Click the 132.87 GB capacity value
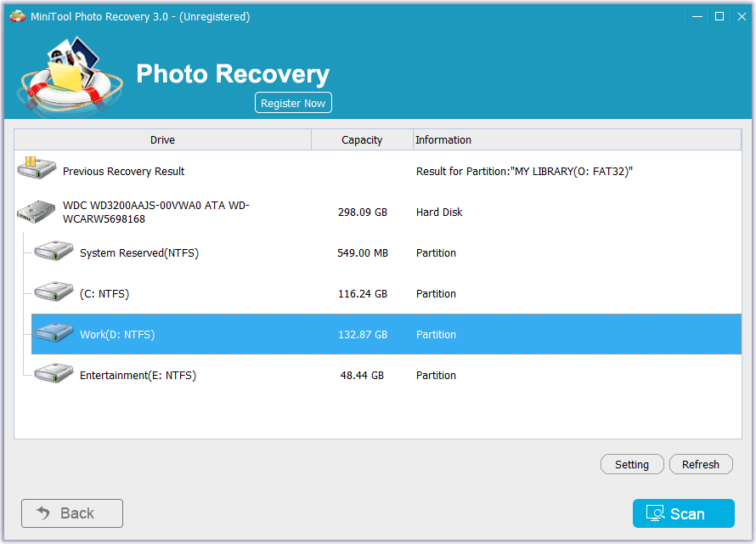The width and height of the screenshot is (756, 544). pos(363,334)
